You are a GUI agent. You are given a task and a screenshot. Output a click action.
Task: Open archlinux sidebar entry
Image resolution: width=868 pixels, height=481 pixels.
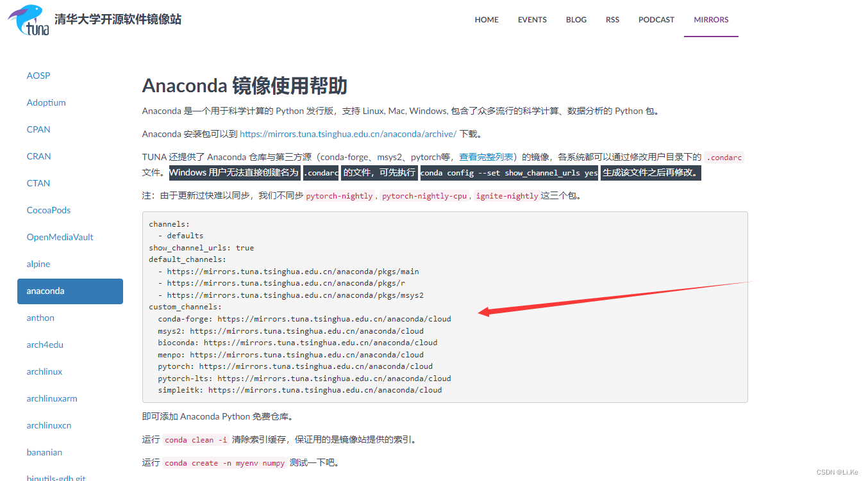click(44, 371)
